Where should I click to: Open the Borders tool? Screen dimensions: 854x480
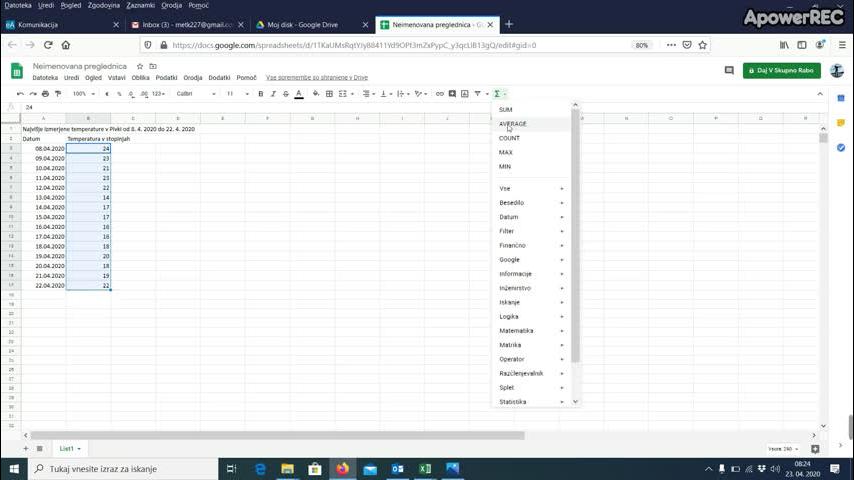click(329, 94)
